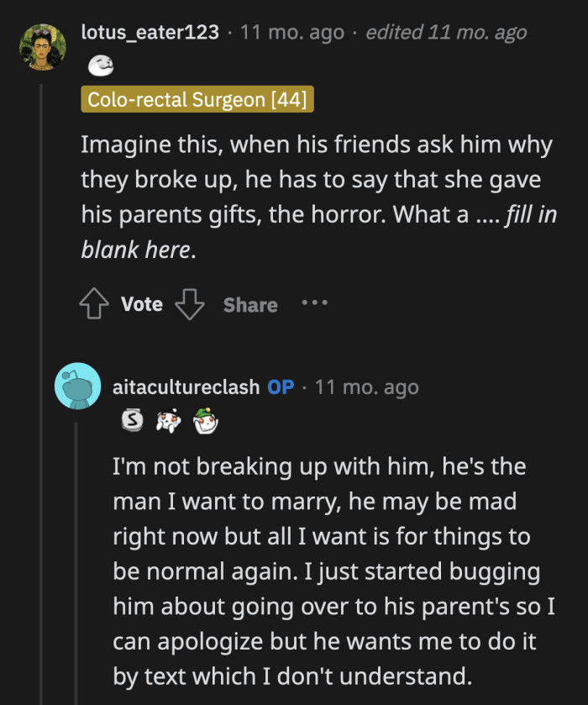Click the Vote label
Screen dimensions: 588x705
(141, 305)
